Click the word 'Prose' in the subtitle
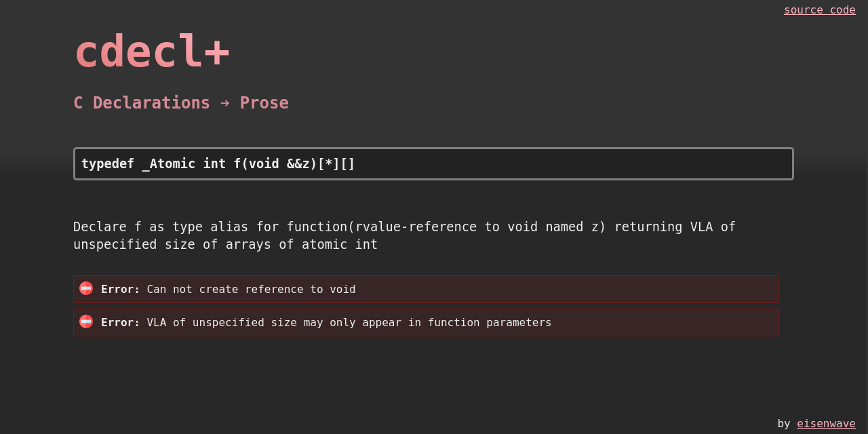This screenshot has width=868, height=434. (264, 103)
